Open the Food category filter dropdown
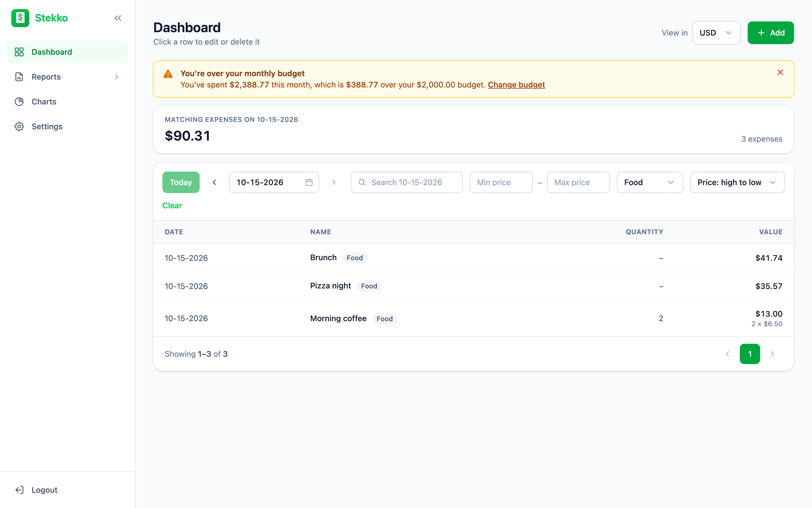The height and width of the screenshot is (508, 812). pyautogui.click(x=650, y=182)
